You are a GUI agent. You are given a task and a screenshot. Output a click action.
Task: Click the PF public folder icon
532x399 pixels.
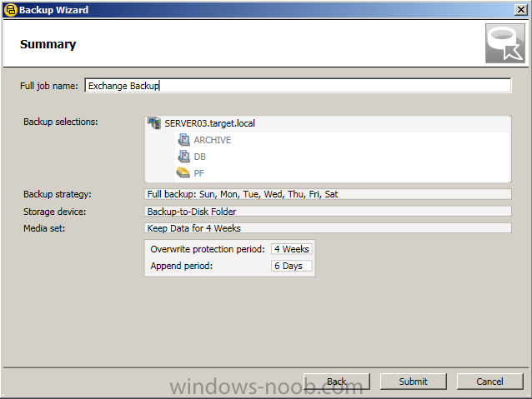183,172
